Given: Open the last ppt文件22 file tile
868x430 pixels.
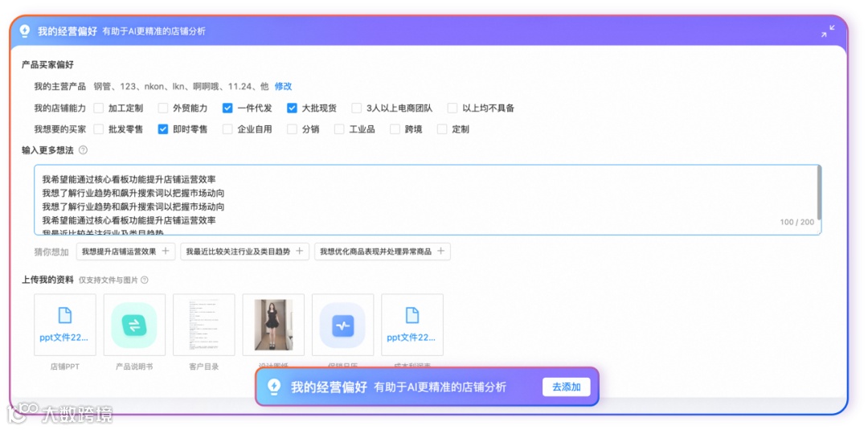Looking at the screenshot, I should pos(412,325).
